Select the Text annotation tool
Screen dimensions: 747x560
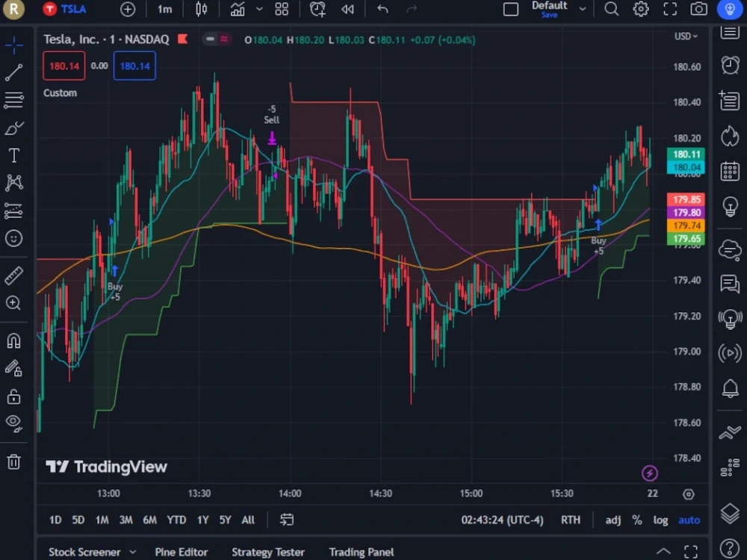13,155
